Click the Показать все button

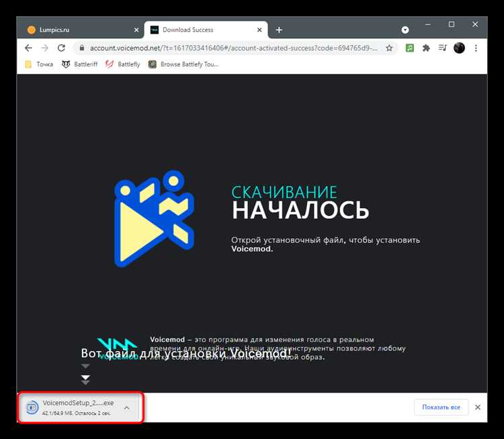click(x=441, y=407)
